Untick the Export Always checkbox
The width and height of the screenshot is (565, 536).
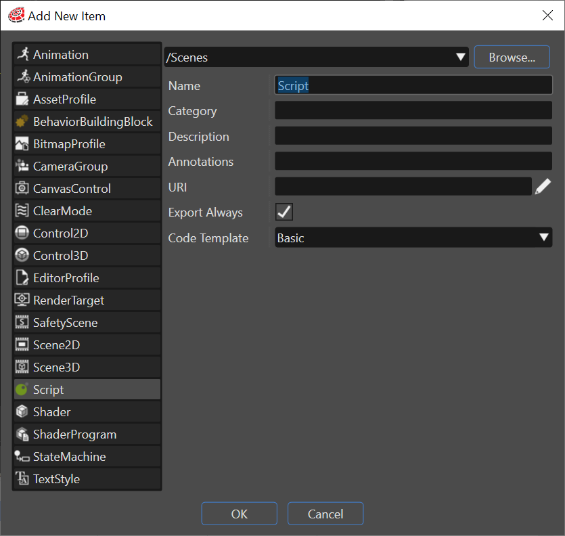[x=284, y=212]
